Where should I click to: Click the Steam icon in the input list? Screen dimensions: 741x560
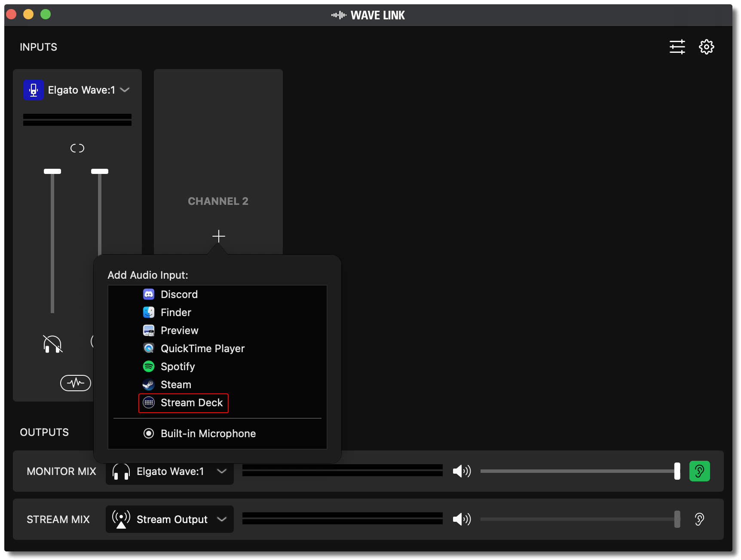click(149, 384)
